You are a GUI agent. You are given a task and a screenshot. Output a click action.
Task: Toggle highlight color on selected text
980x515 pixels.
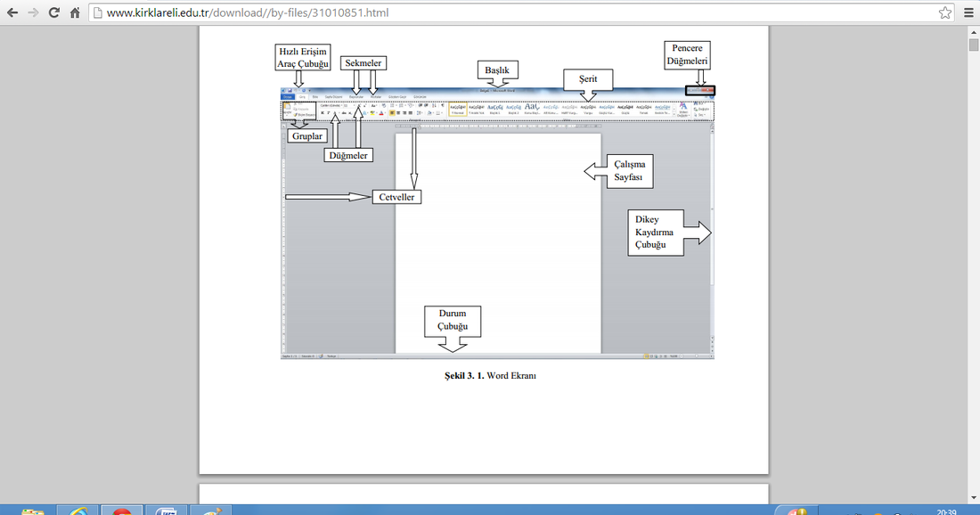pyautogui.click(x=372, y=113)
